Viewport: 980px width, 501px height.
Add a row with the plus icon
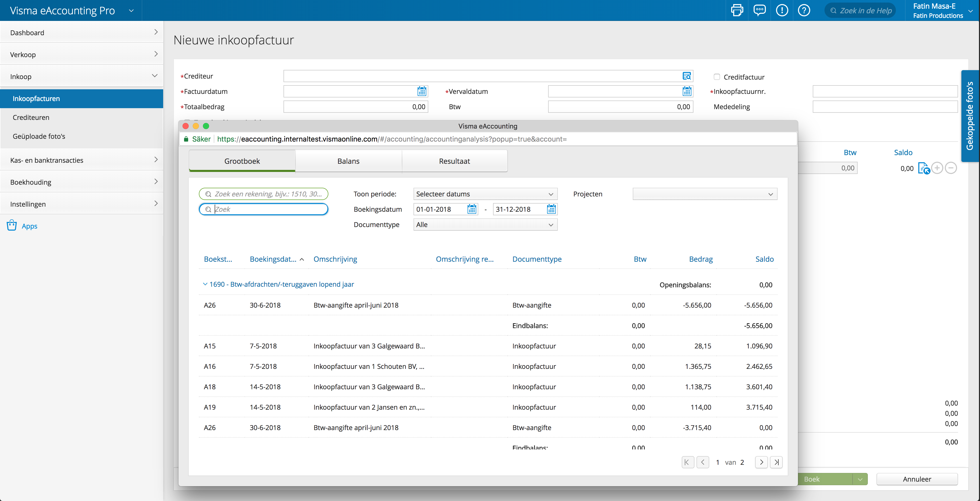click(937, 168)
